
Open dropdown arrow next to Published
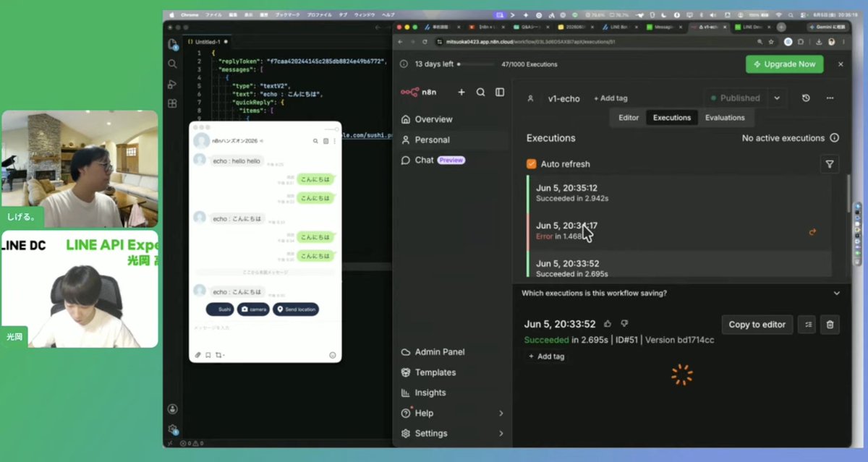click(x=777, y=98)
